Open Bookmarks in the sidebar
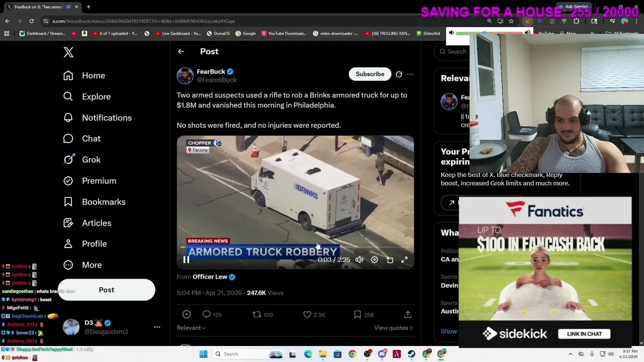The width and height of the screenshot is (644, 362). tap(94, 202)
